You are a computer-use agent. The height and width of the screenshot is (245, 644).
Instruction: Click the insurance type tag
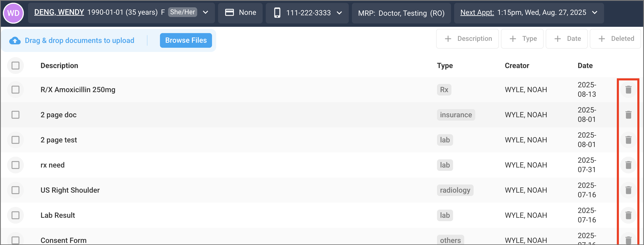click(x=456, y=115)
